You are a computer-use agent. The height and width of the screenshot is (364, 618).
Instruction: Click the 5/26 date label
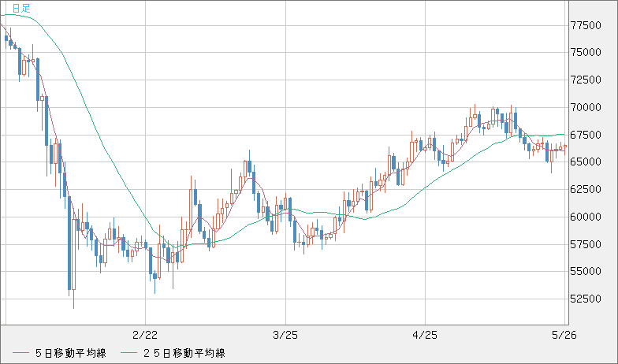pos(564,336)
